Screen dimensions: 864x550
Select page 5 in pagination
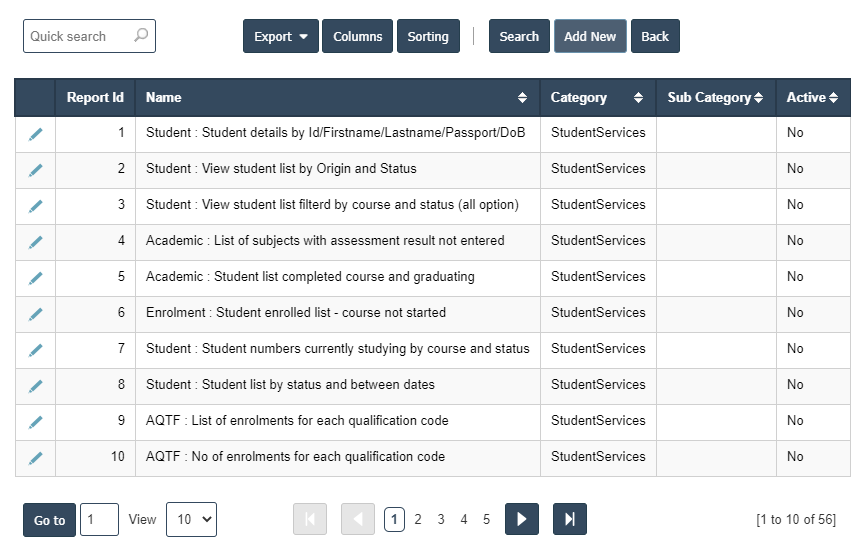[487, 519]
